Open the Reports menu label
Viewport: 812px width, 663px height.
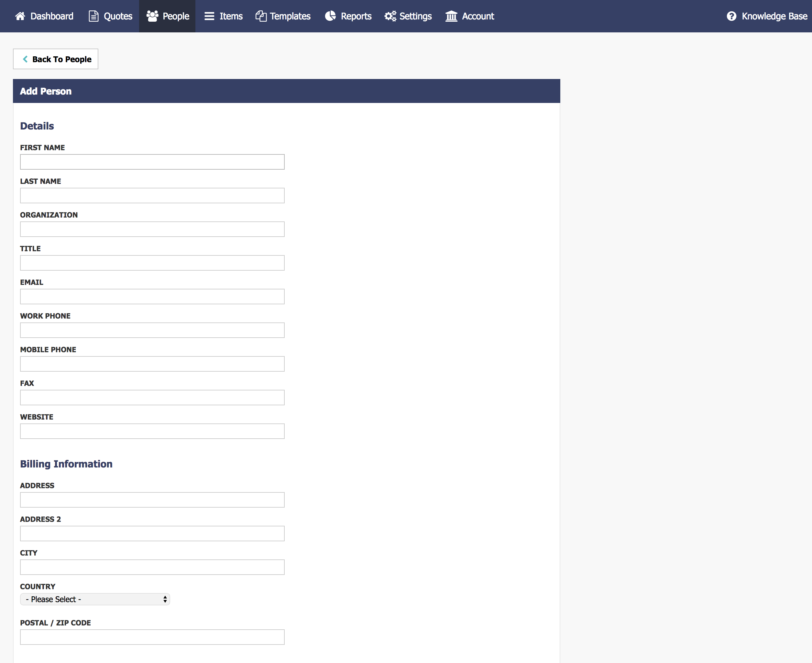coord(356,16)
